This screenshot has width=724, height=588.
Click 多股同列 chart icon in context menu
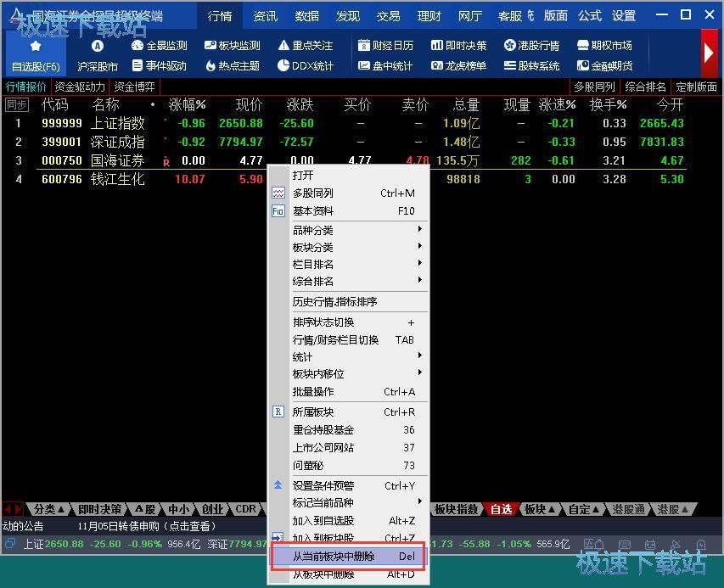click(x=278, y=193)
